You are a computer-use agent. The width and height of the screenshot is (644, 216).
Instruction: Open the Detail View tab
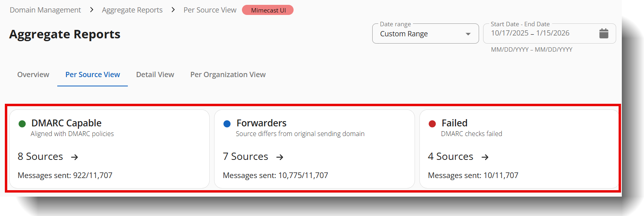(x=155, y=75)
